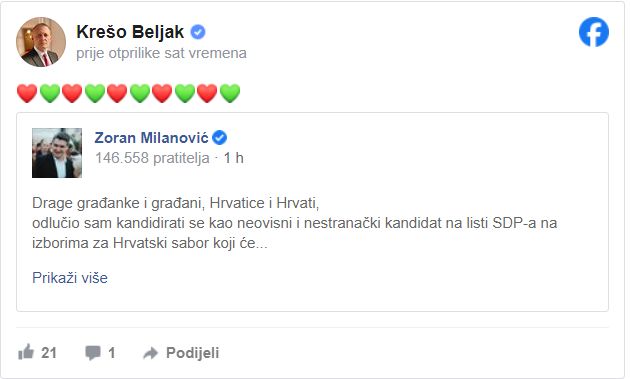Open Krešo Beljak's profile picture
The width and height of the screenshot is (631, 379).
click(41, 41)
